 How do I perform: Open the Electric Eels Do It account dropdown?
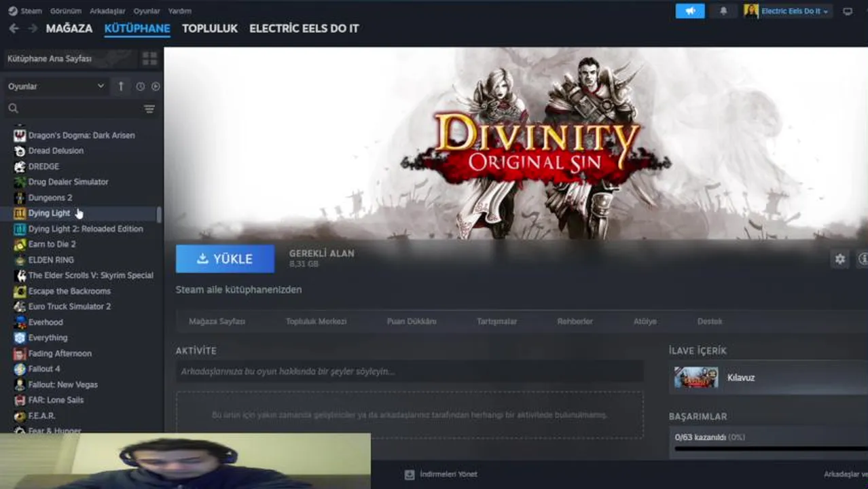pyautogui.click(x=795, y=11)
